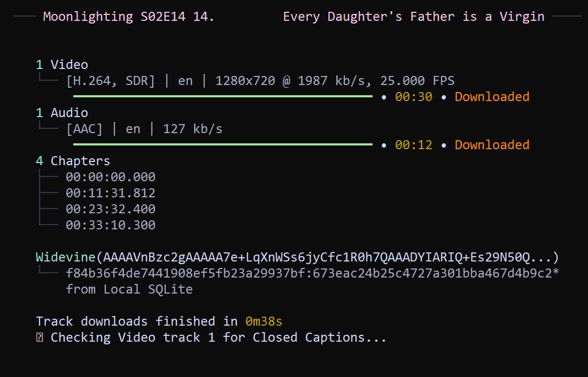Click the video download progress bar
This screenshot has height=377, width=588.
coord(222,96)
